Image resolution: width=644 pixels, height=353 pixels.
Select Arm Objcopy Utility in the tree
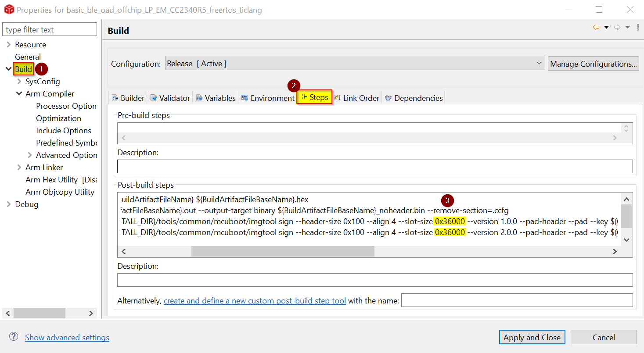[60, 192]
